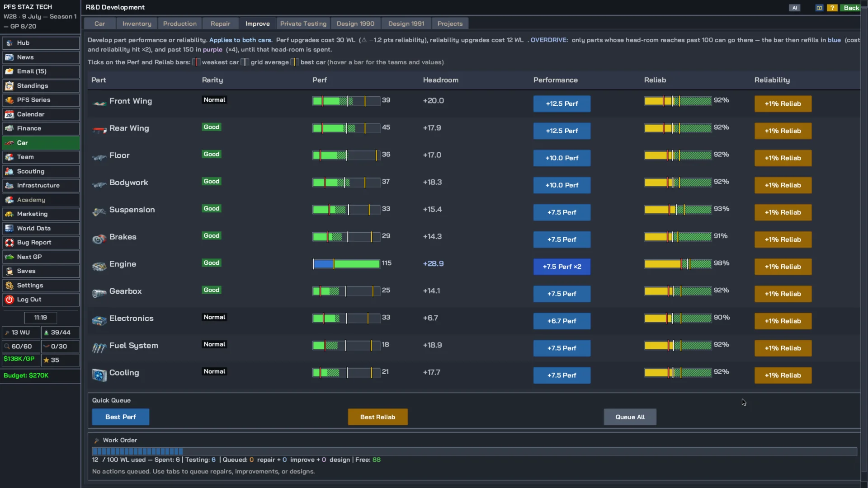Open Next GP in sidebar
This screenshot has height=488, width=868.
click(41, 257)
